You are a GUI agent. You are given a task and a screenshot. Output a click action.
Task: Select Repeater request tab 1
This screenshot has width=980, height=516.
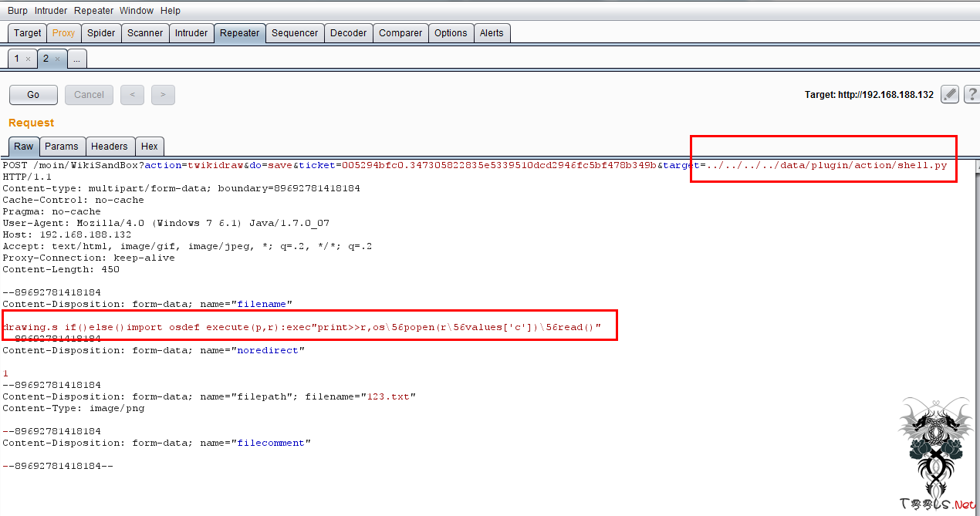pos(17,59)
